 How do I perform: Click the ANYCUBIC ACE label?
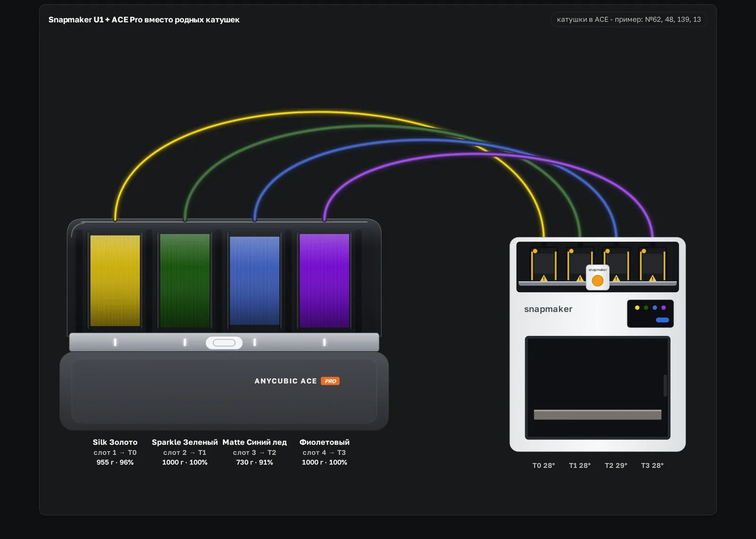click(285, 381)
